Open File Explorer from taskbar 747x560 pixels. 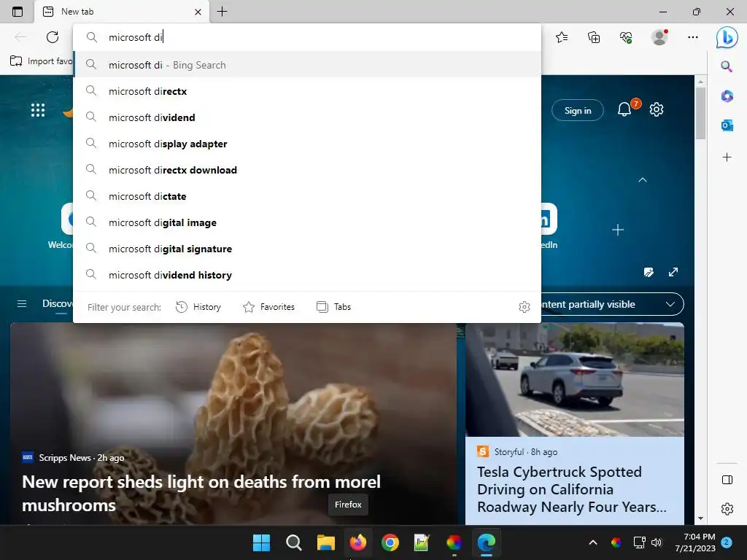(326, 542)
